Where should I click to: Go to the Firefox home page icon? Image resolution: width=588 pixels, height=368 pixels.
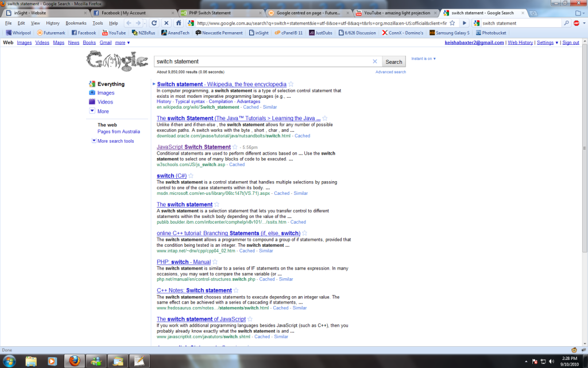[x=179, y=23]
